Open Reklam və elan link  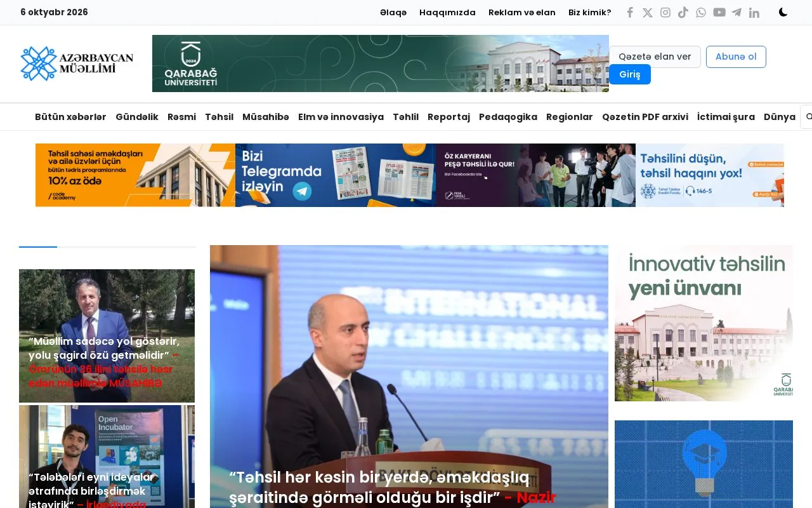(x=522, y=13)
